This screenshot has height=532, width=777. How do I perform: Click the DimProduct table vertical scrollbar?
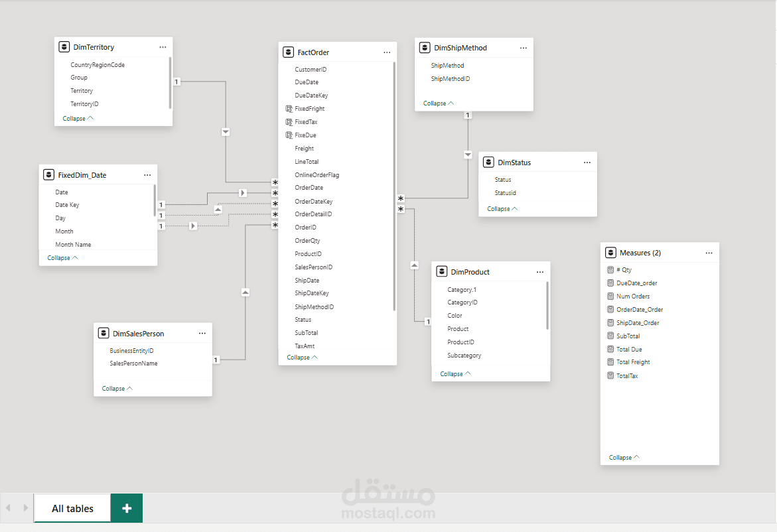547,305
